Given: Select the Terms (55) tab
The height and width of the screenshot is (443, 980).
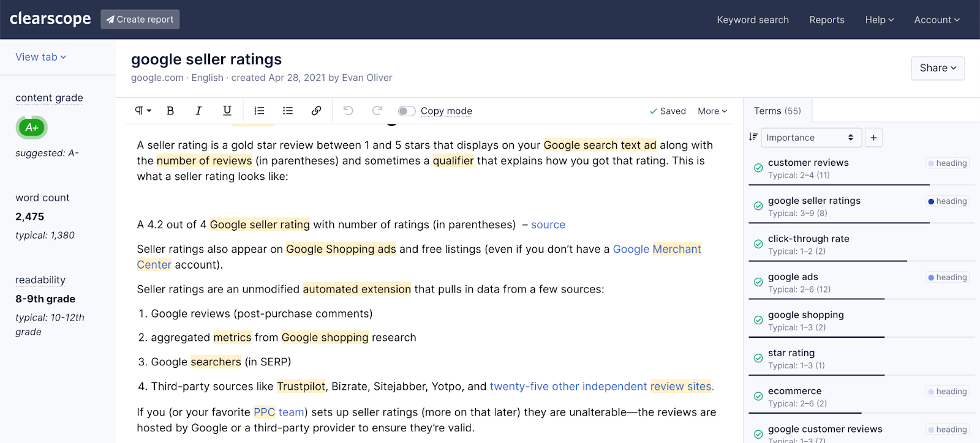Looking at the screenshot, I should [x=777, y=111].
